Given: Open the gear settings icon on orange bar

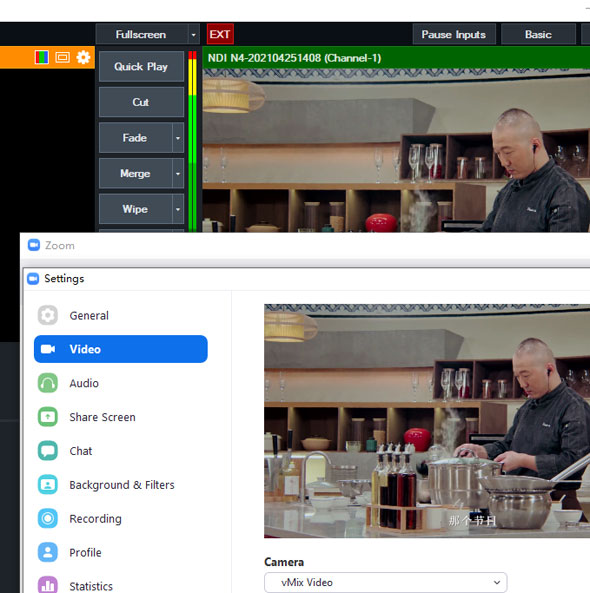Looking at the screenshot, I should coord(83,57).
